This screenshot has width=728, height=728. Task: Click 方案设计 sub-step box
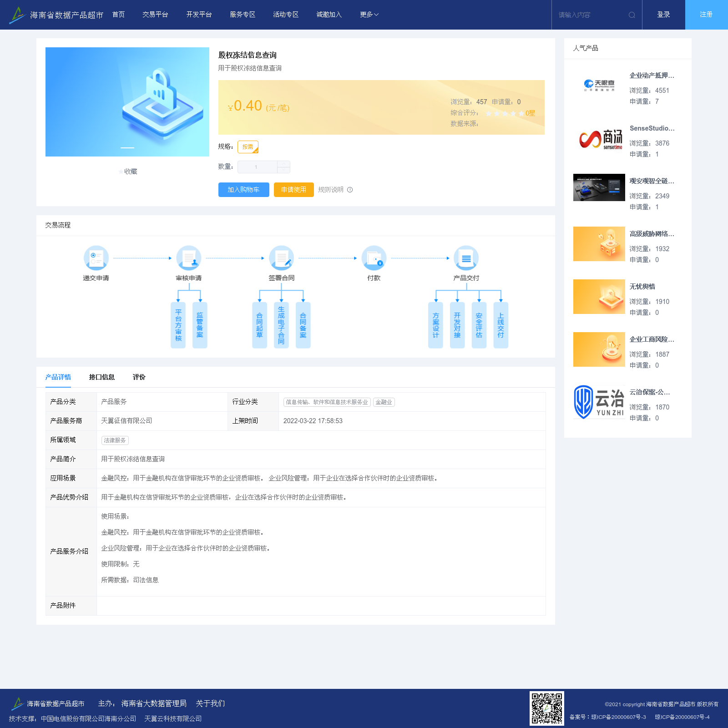(436, 325)
